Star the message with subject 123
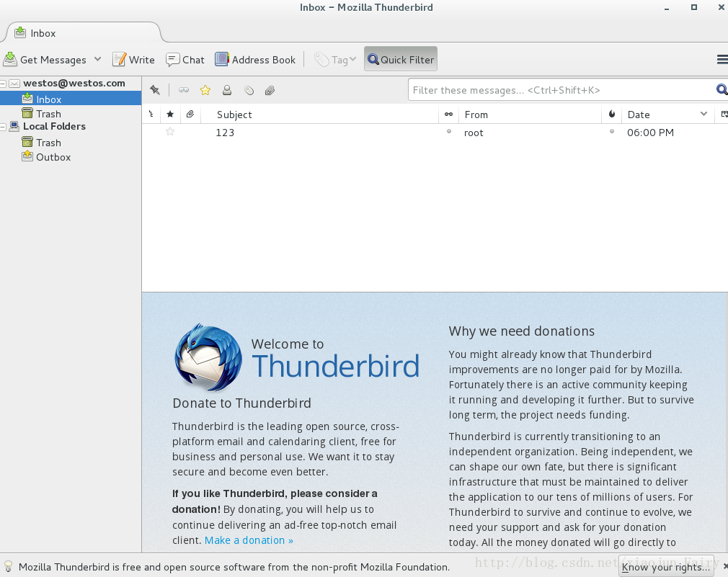The width and height of the screenshot is (728, 577). pyautogui.click(x=170, y=132)
